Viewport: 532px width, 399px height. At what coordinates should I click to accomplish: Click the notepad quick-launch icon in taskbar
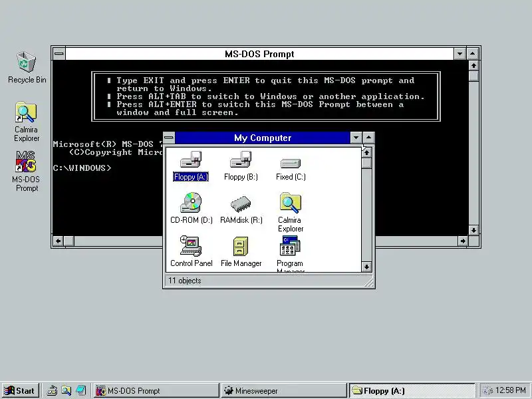point(80,390)
